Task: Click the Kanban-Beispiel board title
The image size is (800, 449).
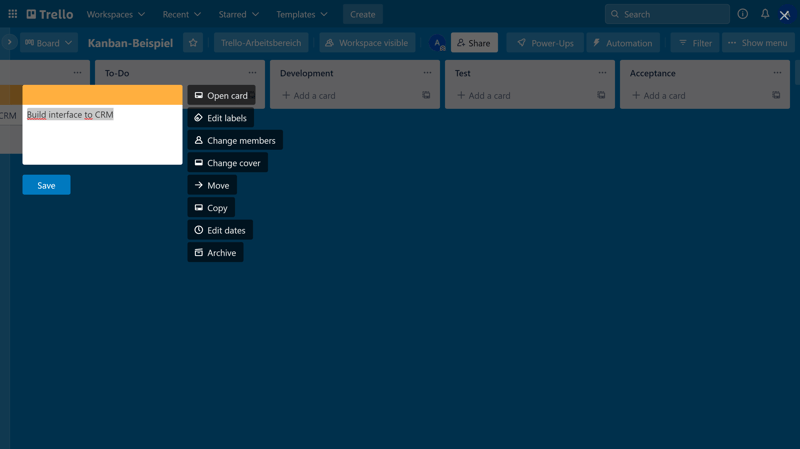Action: (x=130, y=43)
